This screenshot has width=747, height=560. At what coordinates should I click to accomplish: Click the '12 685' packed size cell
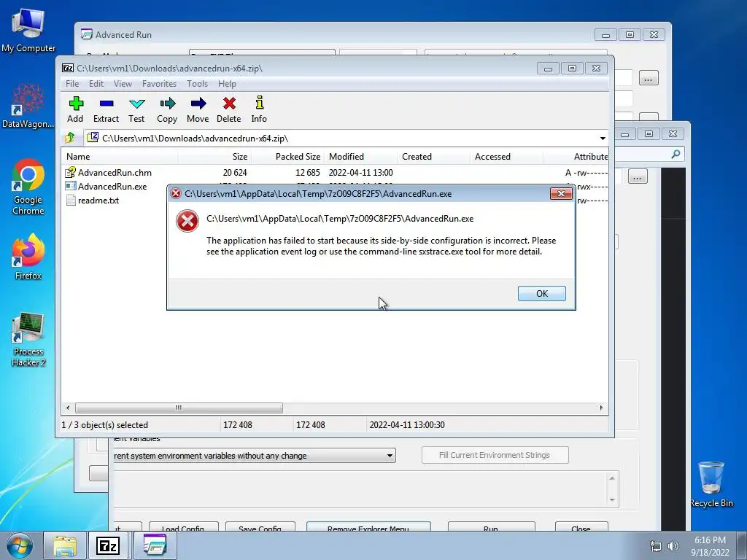308,172
